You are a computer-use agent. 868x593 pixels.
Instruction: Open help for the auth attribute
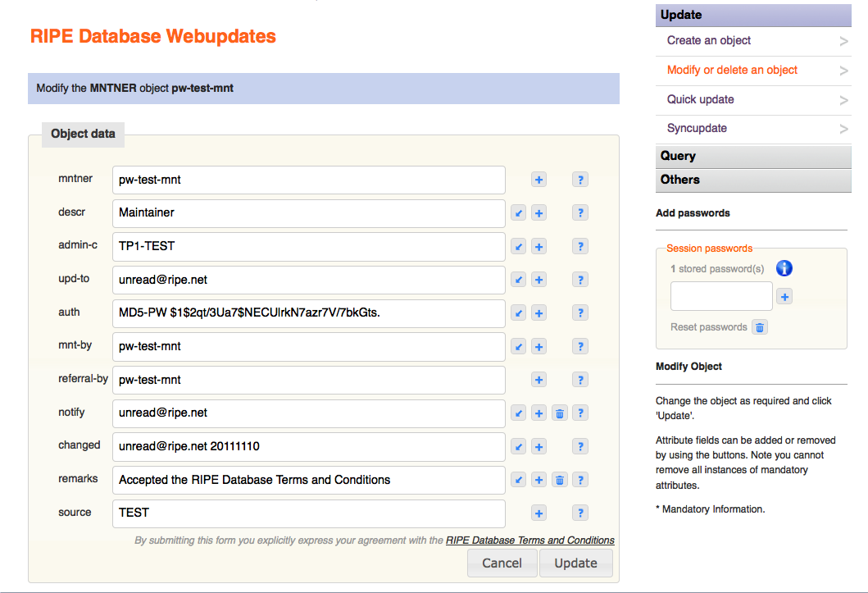coord(580,312)
